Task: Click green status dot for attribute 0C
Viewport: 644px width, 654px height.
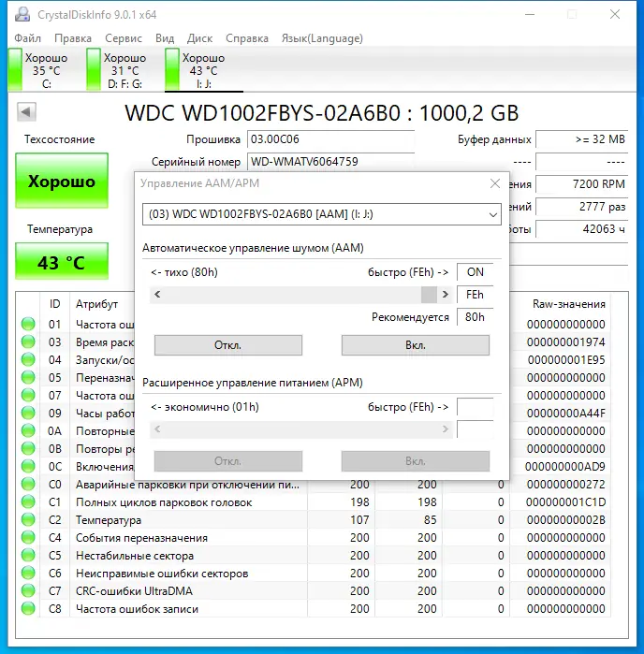Action: click(x=28, y=466)
